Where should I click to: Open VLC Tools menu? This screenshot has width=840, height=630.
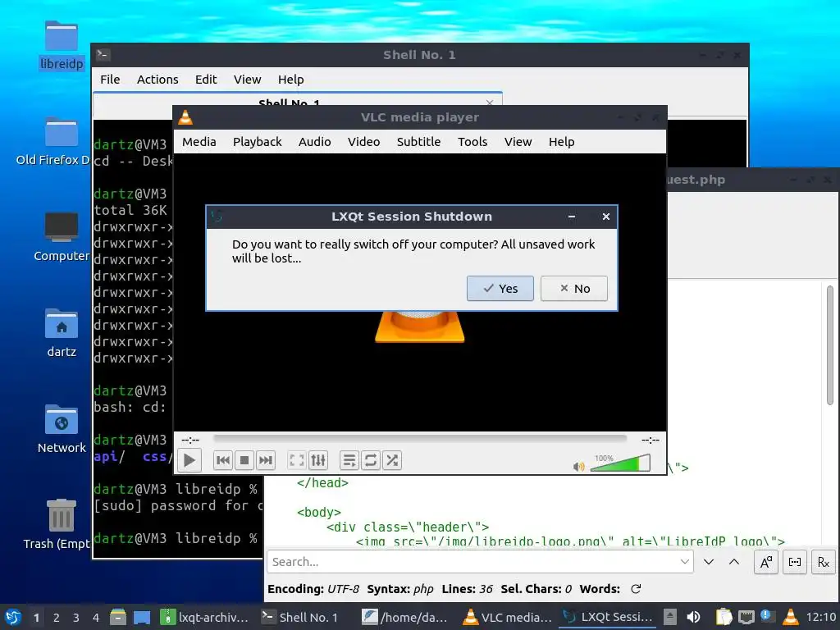(472, 142)
